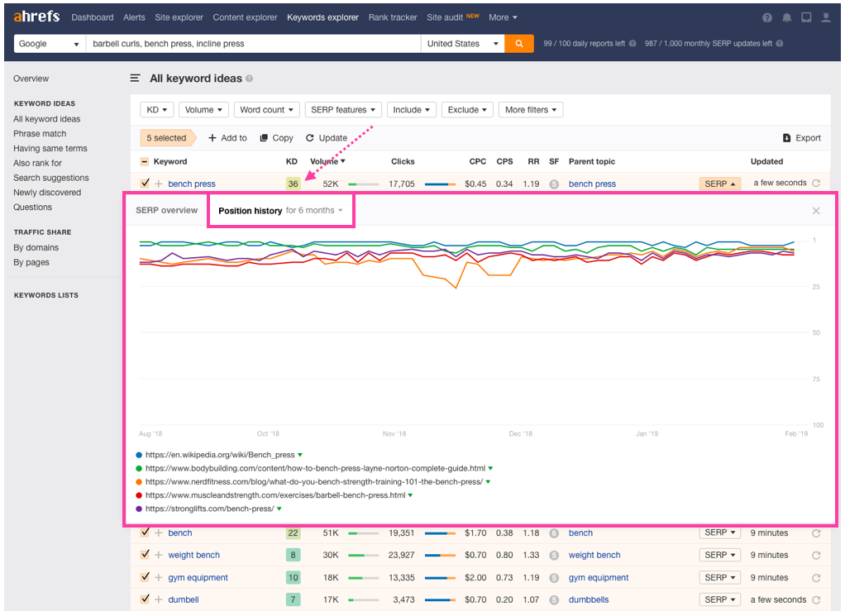The height and width of the screenshot is (616, 845).
Task: Click Add to button
Action: coord(227,138)
